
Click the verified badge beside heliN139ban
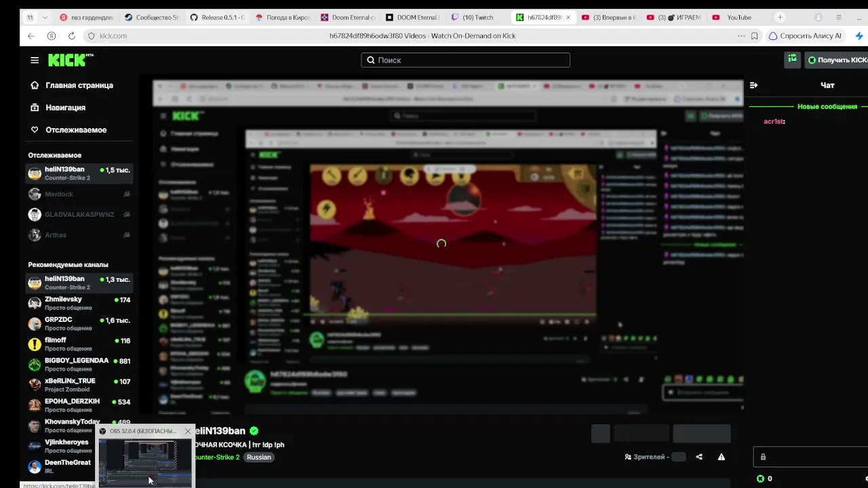point(254,431)
